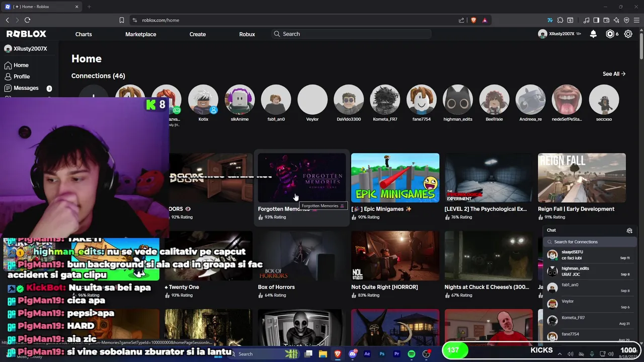This screenshot has height=362, width=644.
Task: Open slkAnime connection avatar
Action: coord(239,100)
